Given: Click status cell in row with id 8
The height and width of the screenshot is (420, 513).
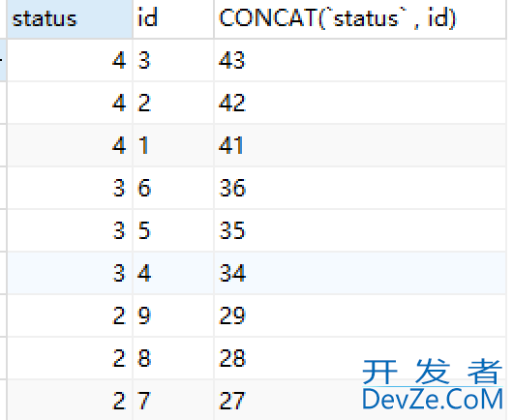Looking at the screenshot, I should [x=70, y=358].
